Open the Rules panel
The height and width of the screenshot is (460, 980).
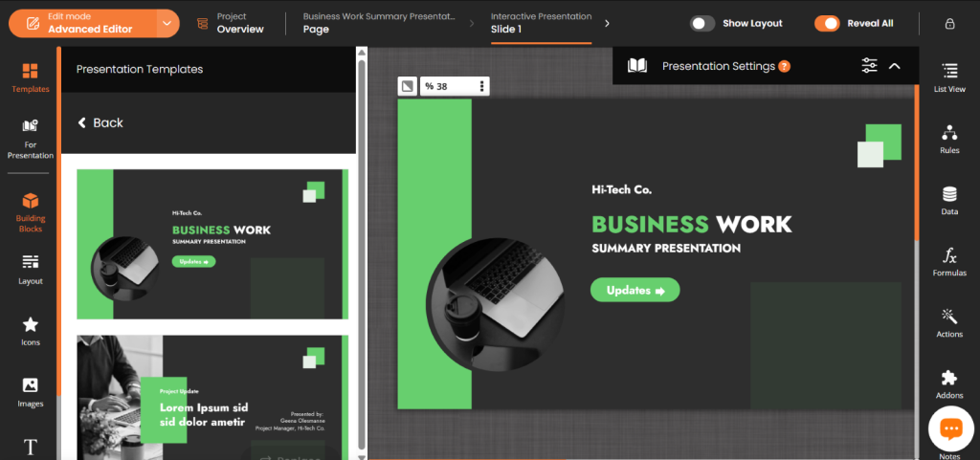(x=949, y=139)
